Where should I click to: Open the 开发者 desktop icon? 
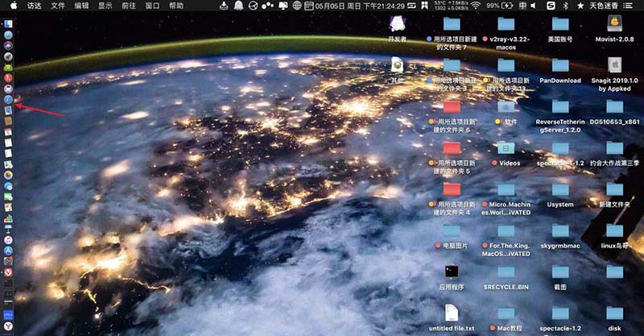pos(397,24)
